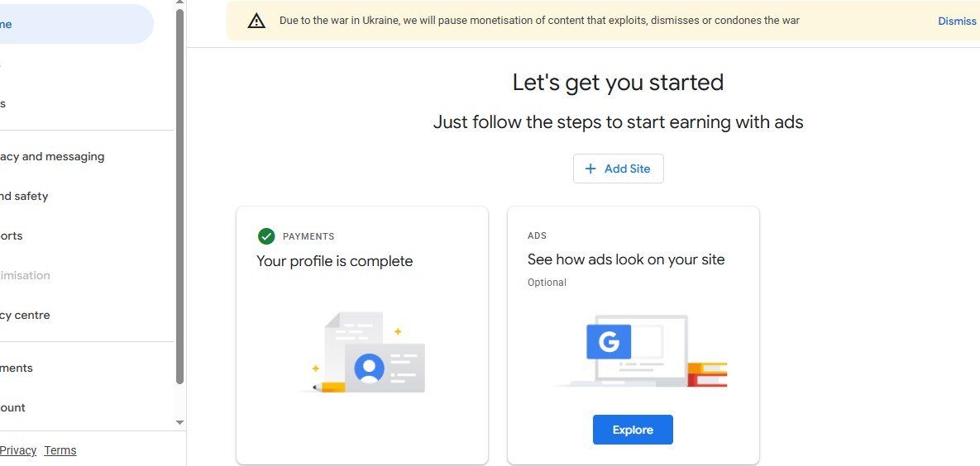
Task: Open the Terms link in footer
Action: point(60,450)
